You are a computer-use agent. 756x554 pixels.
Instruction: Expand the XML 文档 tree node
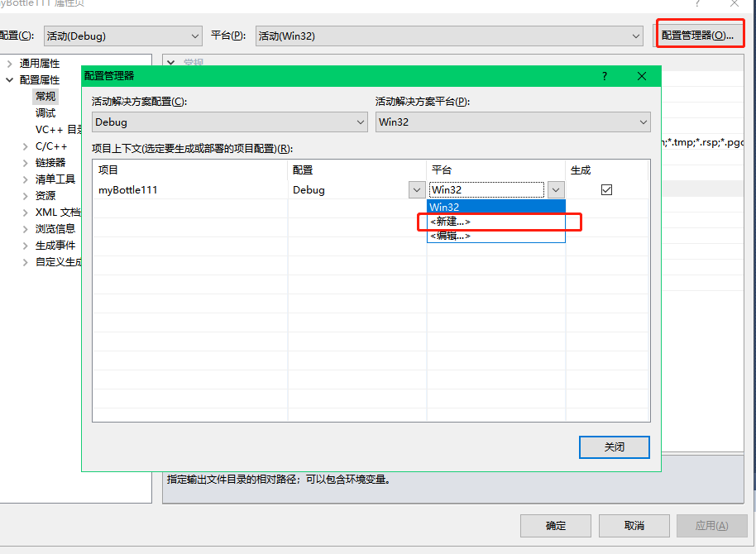pos(26,213)
